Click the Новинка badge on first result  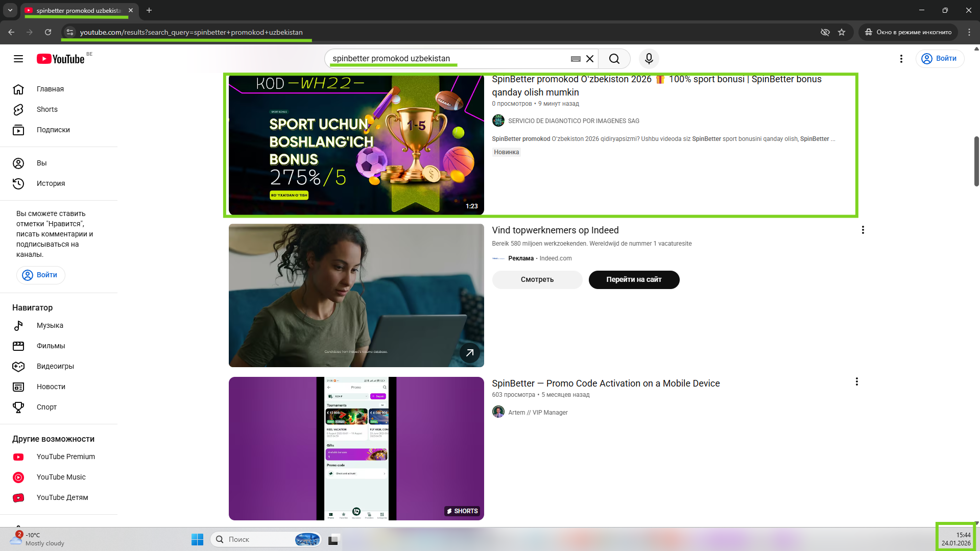point(506,152)
